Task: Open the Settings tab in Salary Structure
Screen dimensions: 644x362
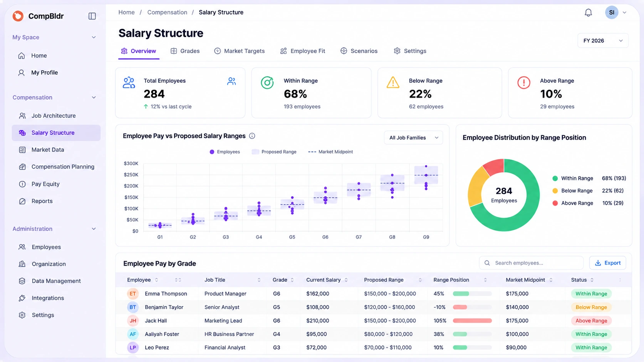Action: tap(410, 51)
